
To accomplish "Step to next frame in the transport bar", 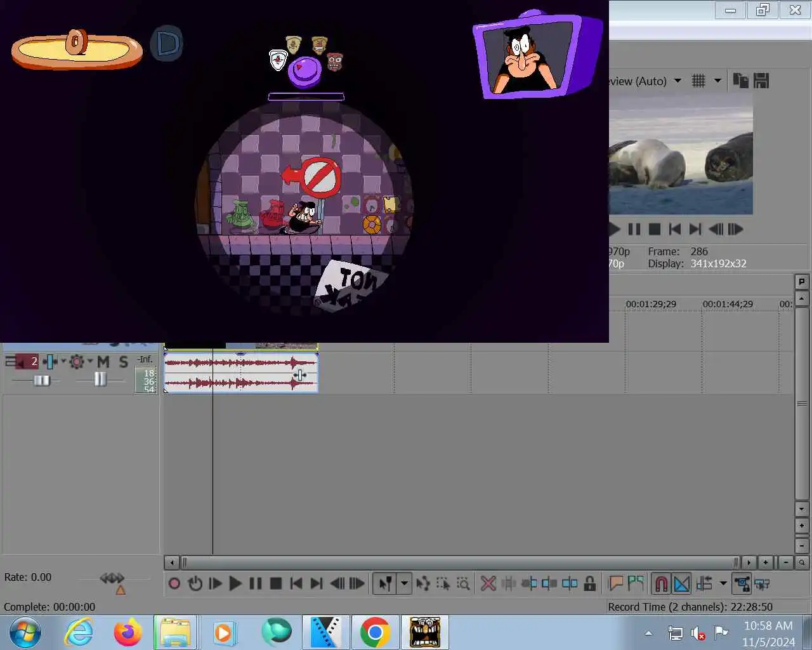I will click(x=357, y=583).
